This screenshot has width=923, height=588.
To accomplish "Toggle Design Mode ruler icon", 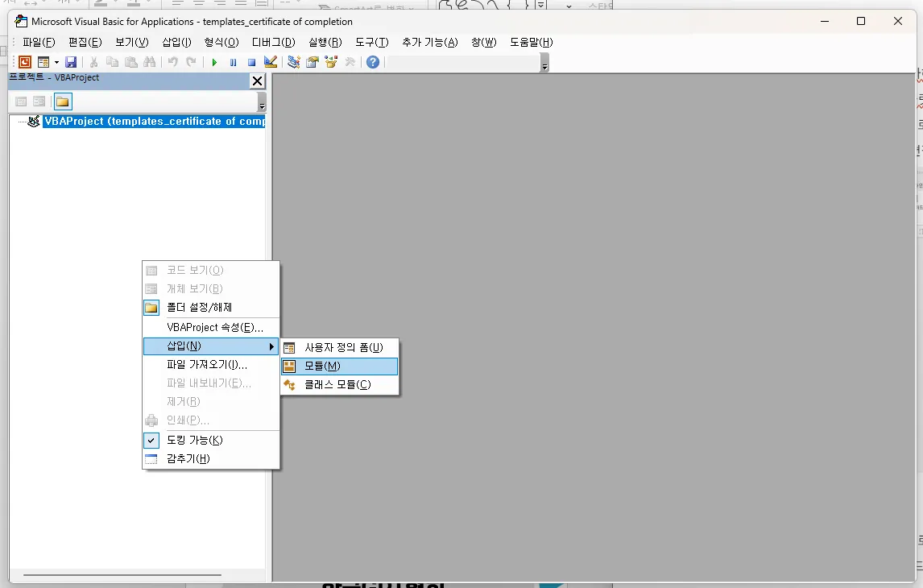I will (x=270, y=62).
